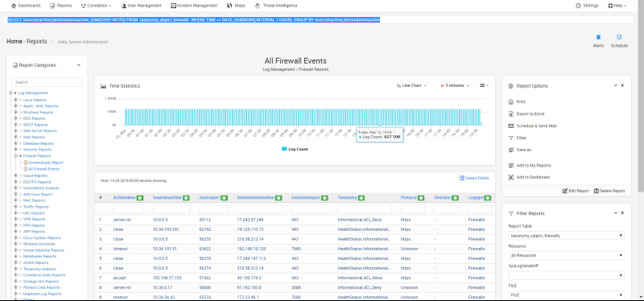
Task: Click the Delete Report trash icon
Action: [597, 191]
